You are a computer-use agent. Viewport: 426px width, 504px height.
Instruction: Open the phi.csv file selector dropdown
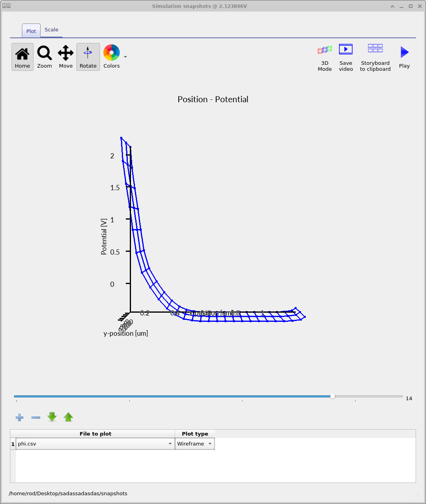tap(170, 444)
